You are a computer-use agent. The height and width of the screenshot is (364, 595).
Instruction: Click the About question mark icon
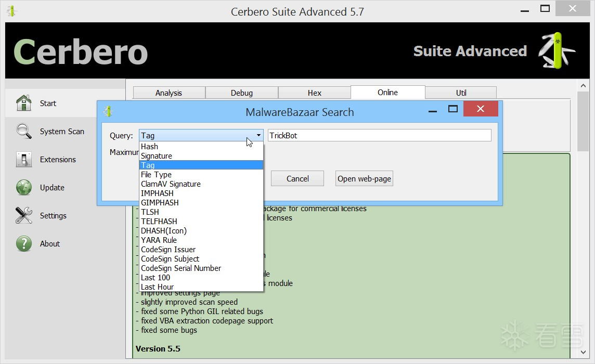[x=23, y=243]
